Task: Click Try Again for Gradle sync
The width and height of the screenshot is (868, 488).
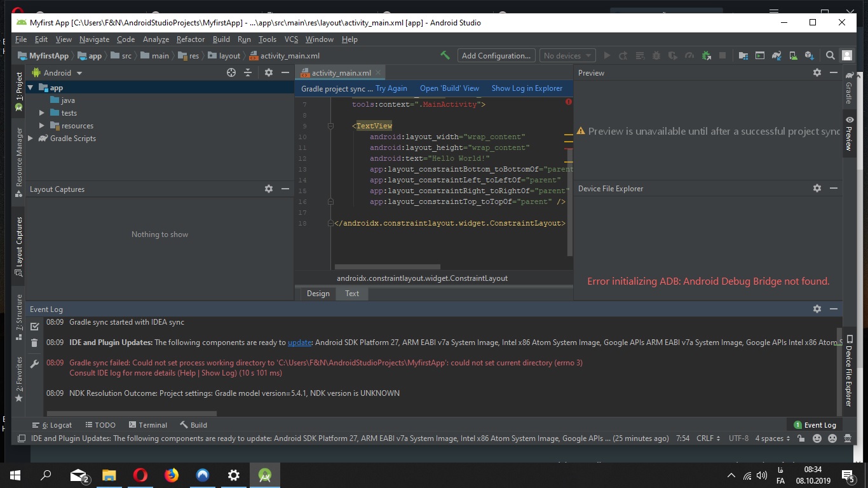Action: pyautogui.click(x=391, y=88)
